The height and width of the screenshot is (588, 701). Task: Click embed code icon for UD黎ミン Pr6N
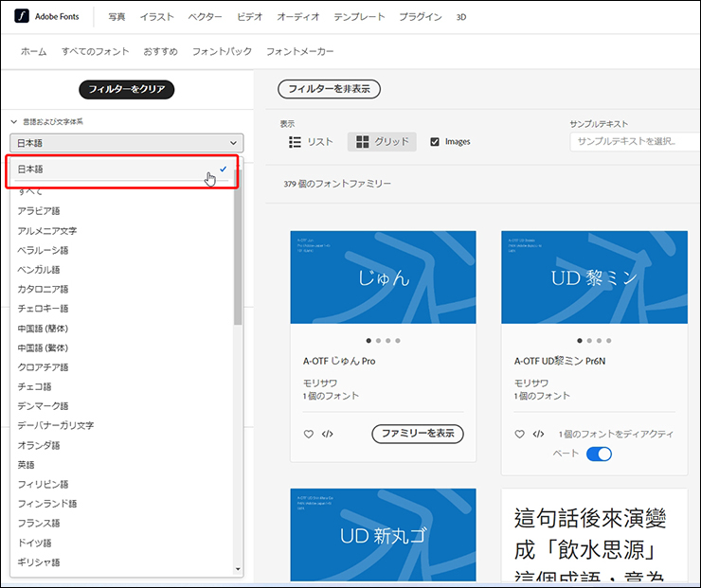[x=538, y=434]
